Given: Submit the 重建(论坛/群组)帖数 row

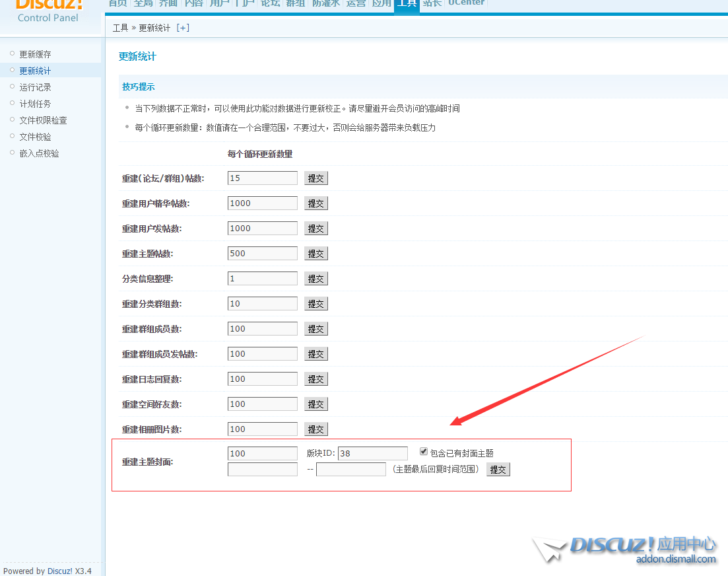Looking at the screenshot, I should (x=315, y=178).
